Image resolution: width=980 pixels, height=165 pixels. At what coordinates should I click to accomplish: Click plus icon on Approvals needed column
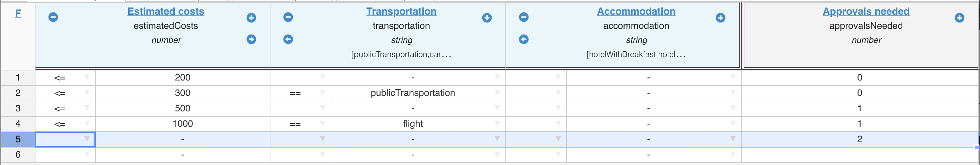[x=959, y=17]
